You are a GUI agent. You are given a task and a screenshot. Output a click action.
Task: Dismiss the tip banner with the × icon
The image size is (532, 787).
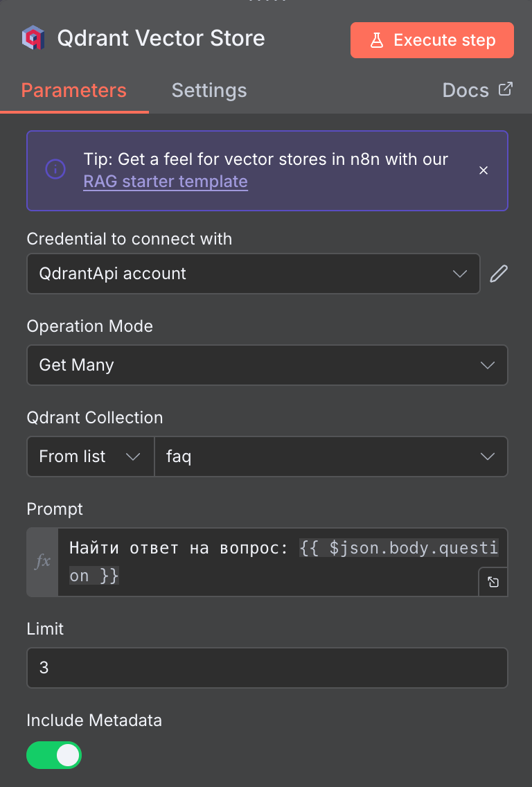point(484,170)
